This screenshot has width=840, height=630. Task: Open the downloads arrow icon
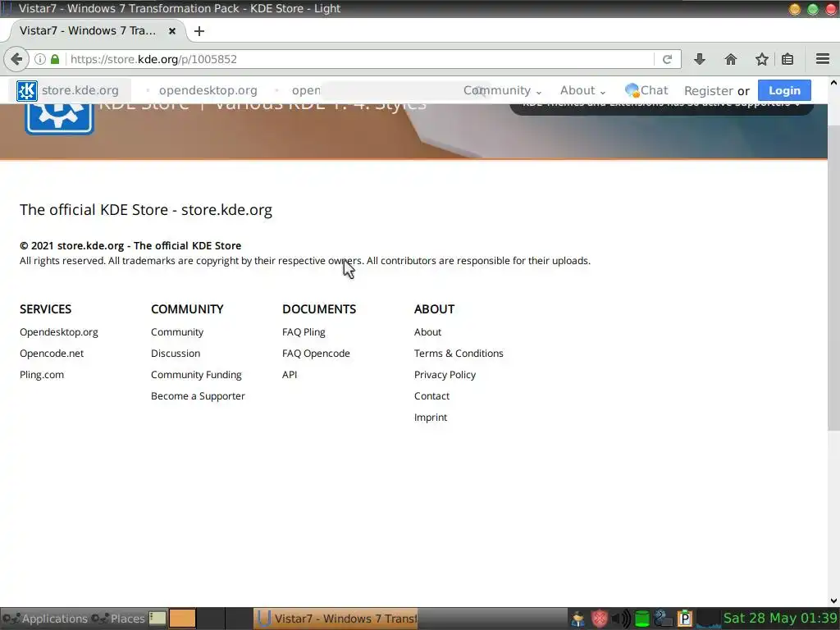[699, 59]
